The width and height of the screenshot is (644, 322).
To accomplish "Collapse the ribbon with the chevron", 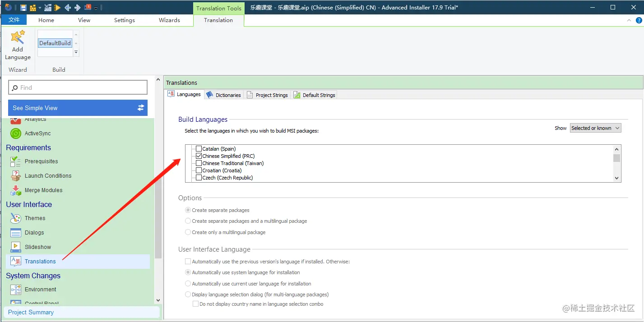I will [630, 20].
